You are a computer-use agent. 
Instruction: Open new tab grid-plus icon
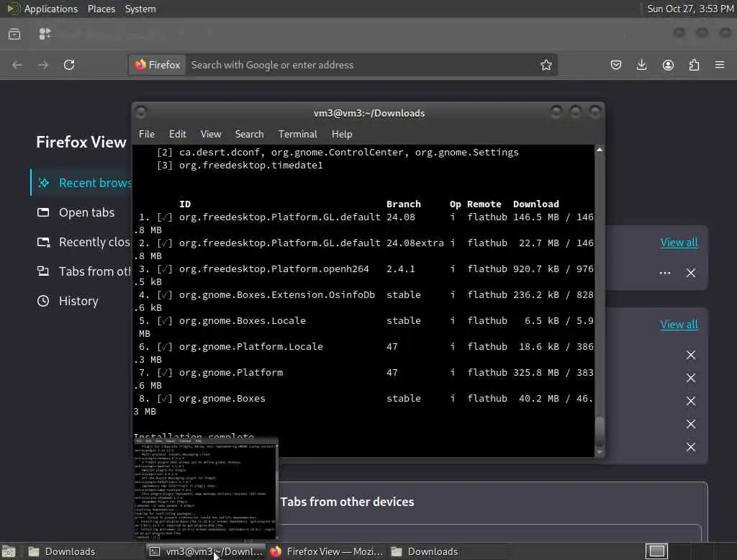(45, 34)
